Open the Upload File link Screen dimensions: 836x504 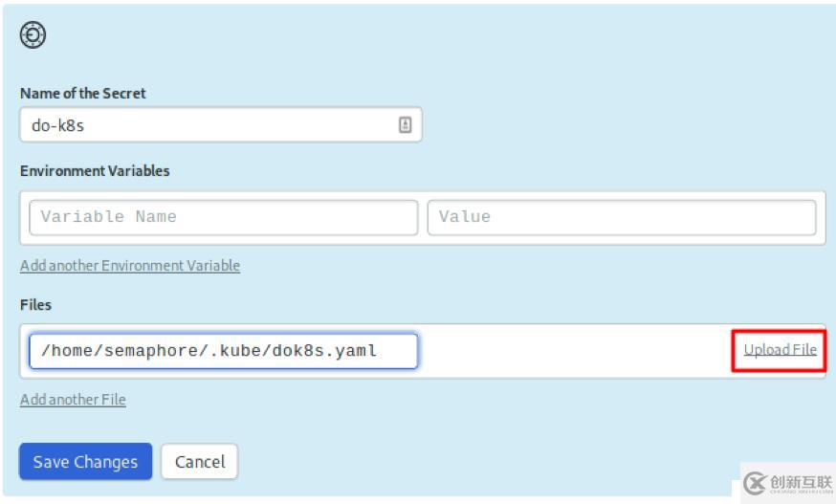(x=780, y=350)
